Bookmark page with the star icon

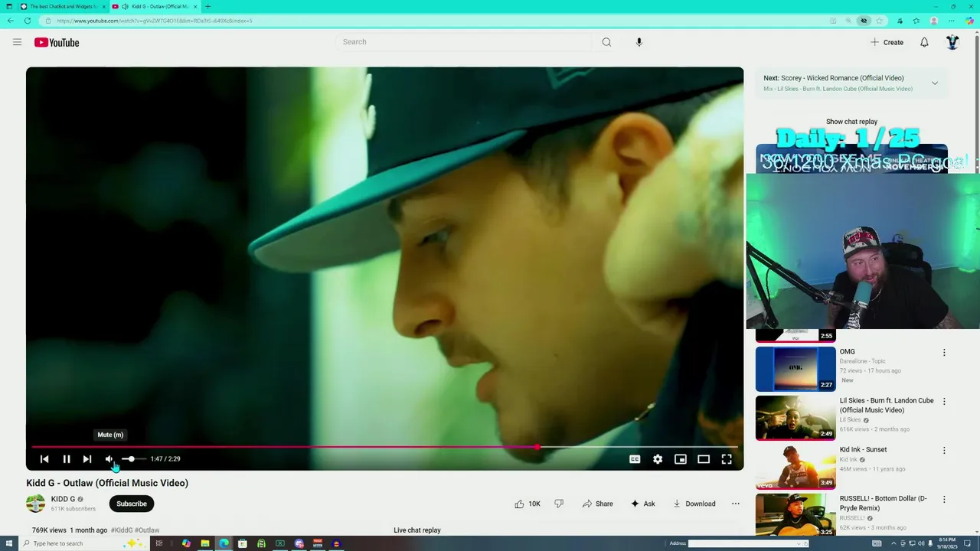(880, 21)
